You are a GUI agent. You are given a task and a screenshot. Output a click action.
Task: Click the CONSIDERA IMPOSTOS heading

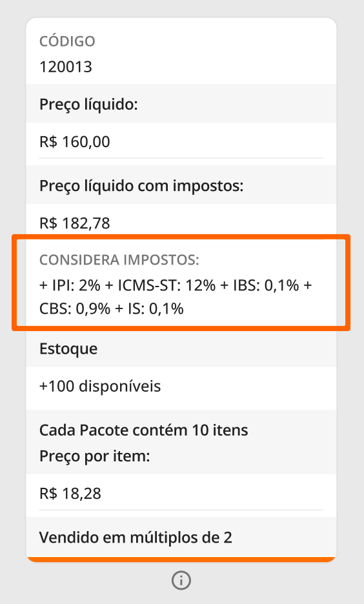tap(119, 260)
